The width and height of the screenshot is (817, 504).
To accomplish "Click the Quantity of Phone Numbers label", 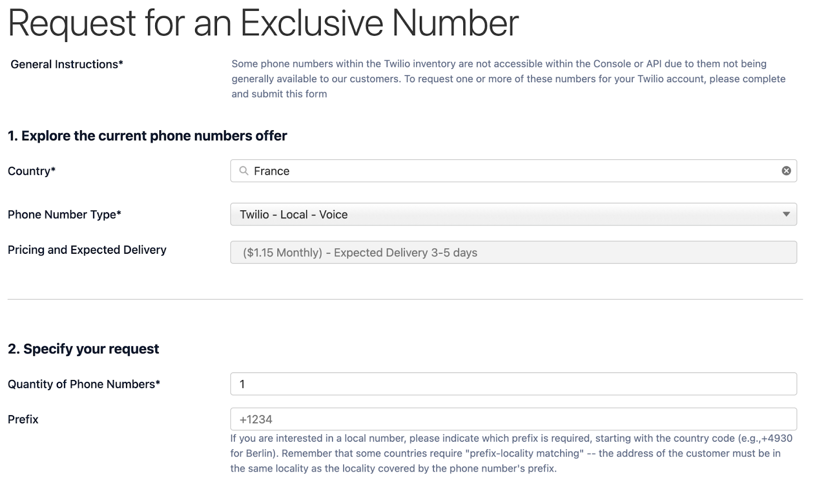I will tap(84, 384).
